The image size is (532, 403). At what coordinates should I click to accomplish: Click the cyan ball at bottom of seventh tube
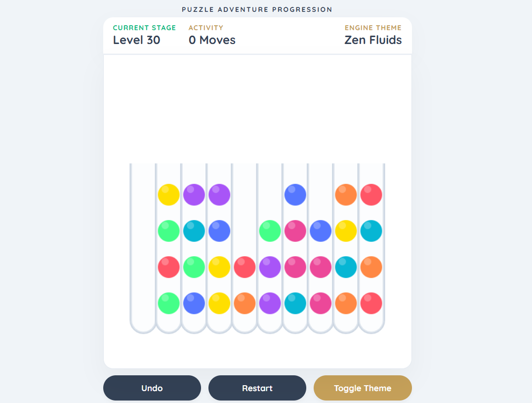(x=295, y=303)
